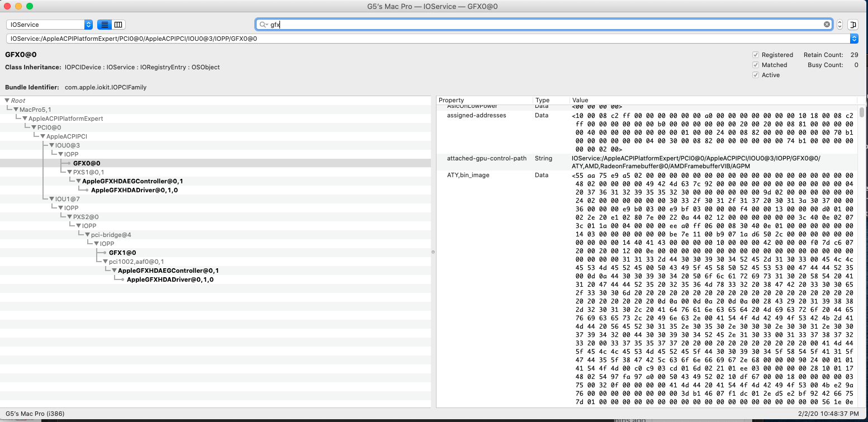Image resolution: width=868 pixels, height=422 pixels.
Task: Collapse the PCI0@0 node
Action: (x=34, y=127)
